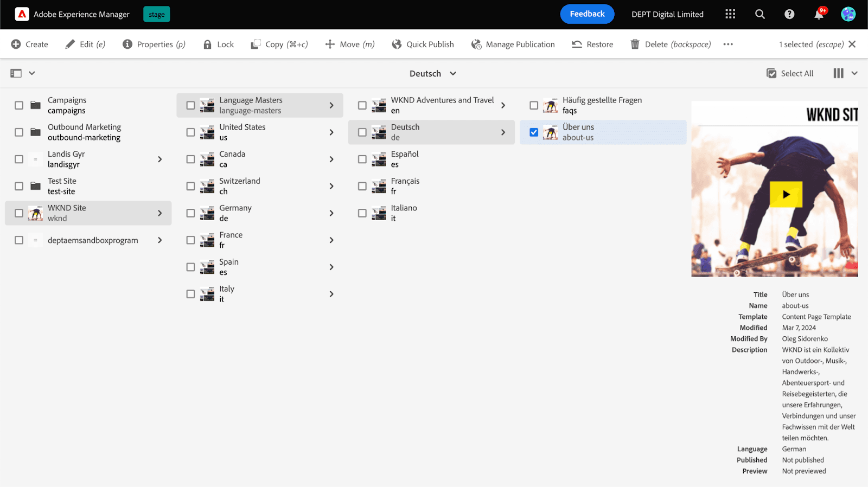
Task: Click the Lock padlock icon
Action: click(207, 44)
